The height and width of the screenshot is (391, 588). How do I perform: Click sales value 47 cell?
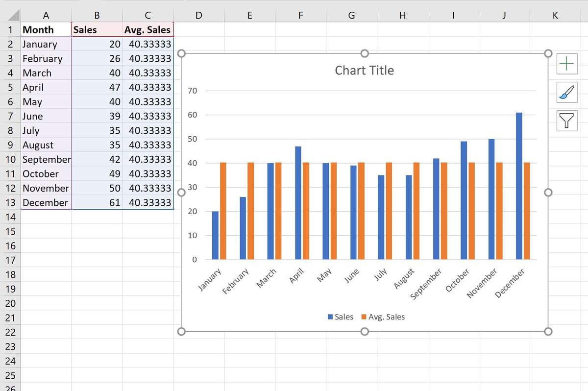[97, 87]
